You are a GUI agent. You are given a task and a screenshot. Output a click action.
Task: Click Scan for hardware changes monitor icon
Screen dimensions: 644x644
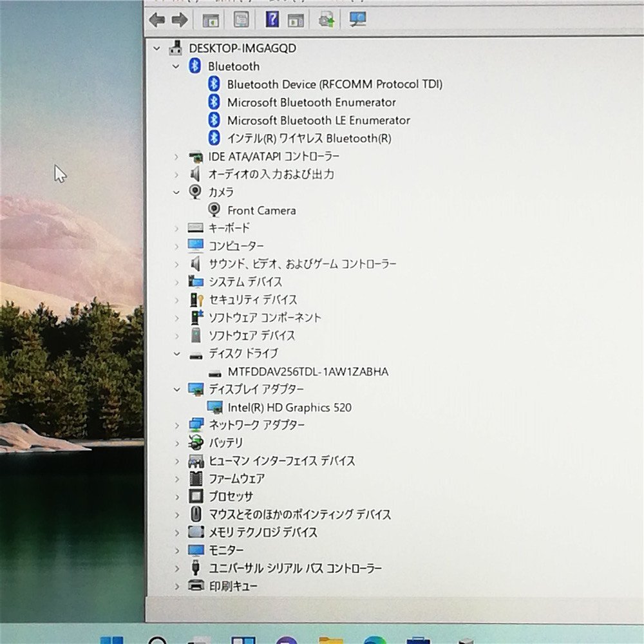pyautogui.click(x=357, y=19)
